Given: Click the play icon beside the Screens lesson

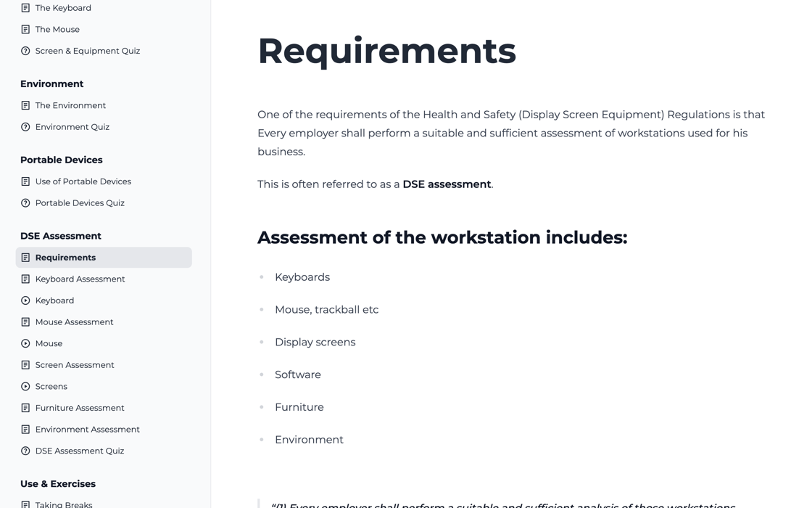Looking at the screenshot, I should coord(25,386).
